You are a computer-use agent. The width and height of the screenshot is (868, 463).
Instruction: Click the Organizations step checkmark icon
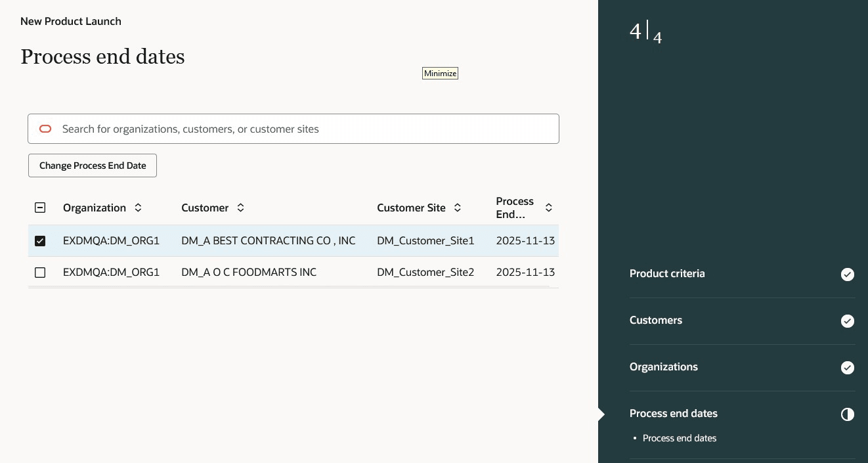[x=848, y=368]
